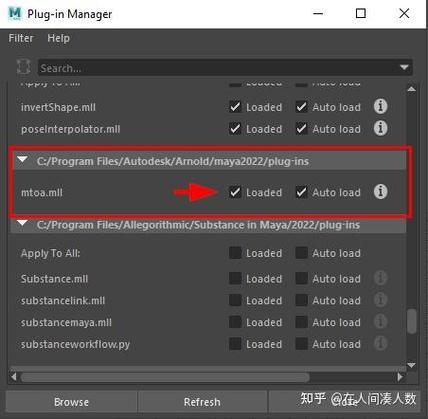Check Loaded under Apply To All

(235, 253)
